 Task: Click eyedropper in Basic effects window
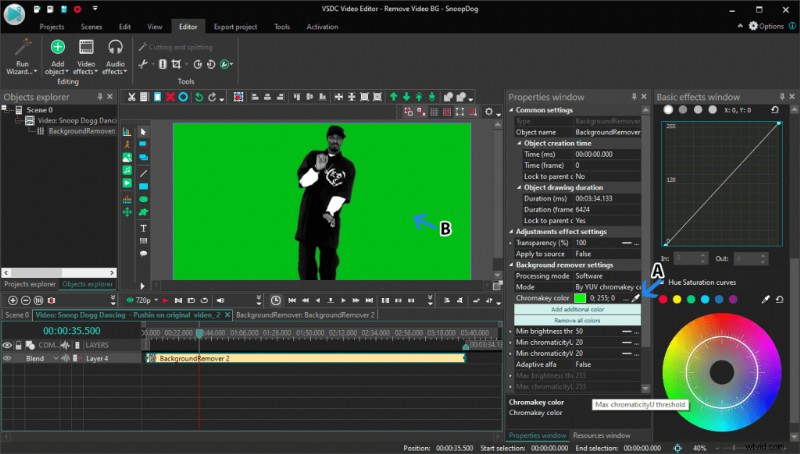[765, 299]
